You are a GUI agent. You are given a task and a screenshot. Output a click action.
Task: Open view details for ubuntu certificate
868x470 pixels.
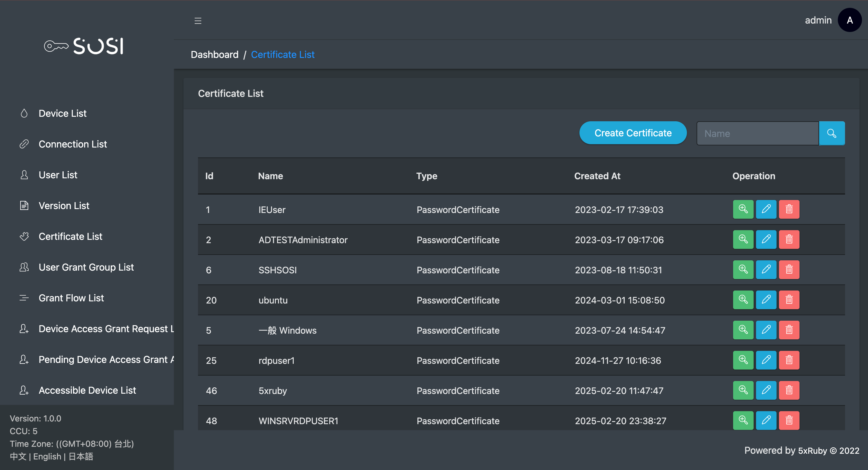coord(743,300)
